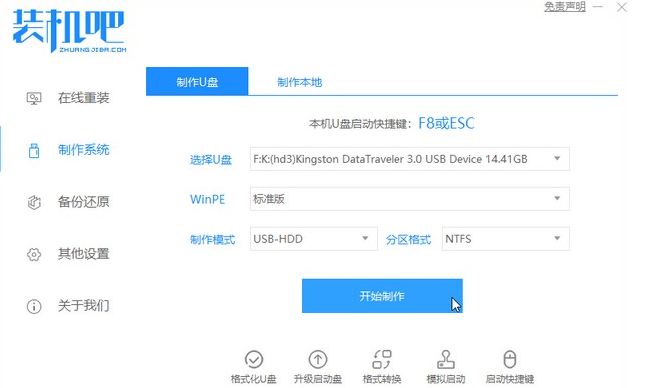Click the 升级启动盘 label
The image size is (651, 388).
[318, 379]
